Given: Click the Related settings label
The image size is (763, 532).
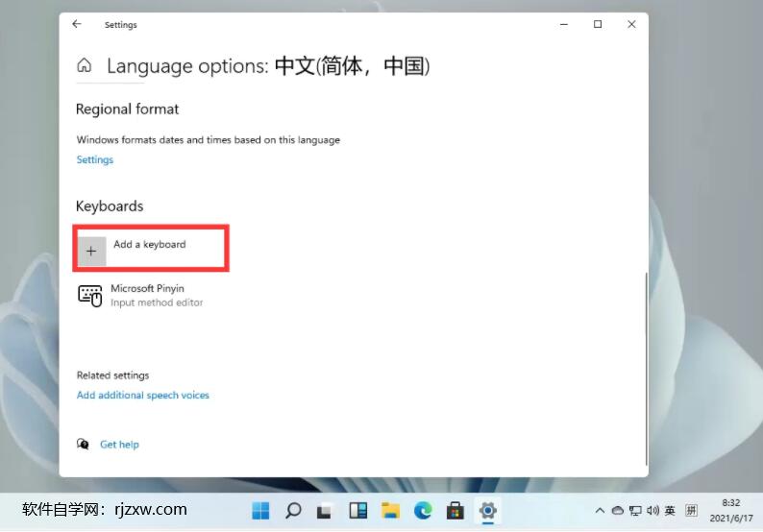Looking at the screenshot, I should coord(112,375).
